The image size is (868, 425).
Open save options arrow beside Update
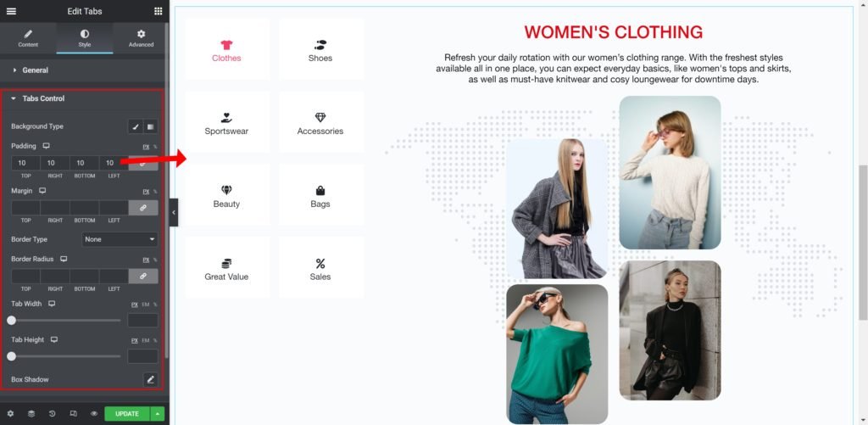click(158, 413)
